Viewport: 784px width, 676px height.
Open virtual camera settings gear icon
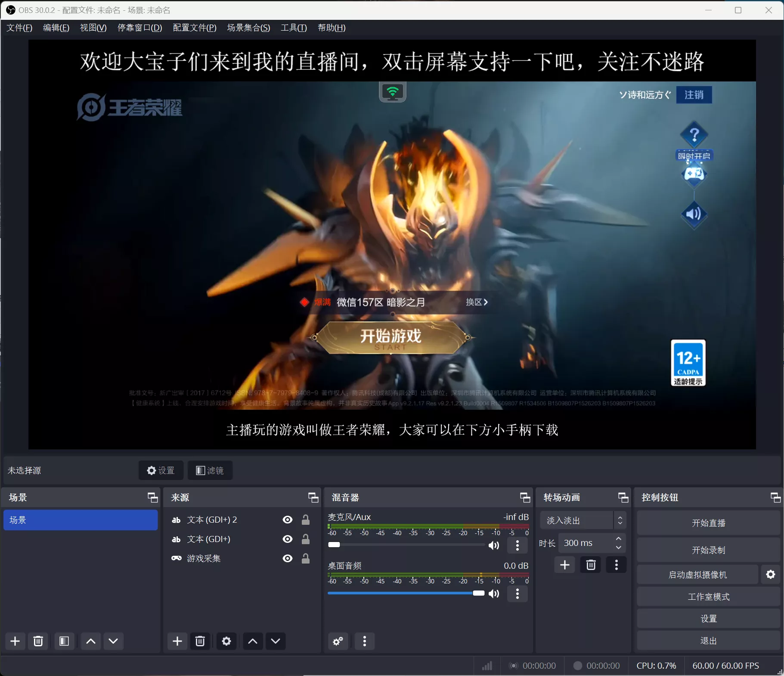770,574
